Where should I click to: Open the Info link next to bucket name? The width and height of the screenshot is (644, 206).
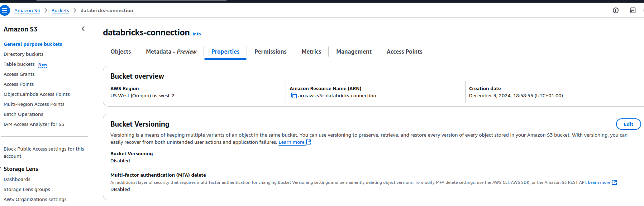tap(197, 34)
